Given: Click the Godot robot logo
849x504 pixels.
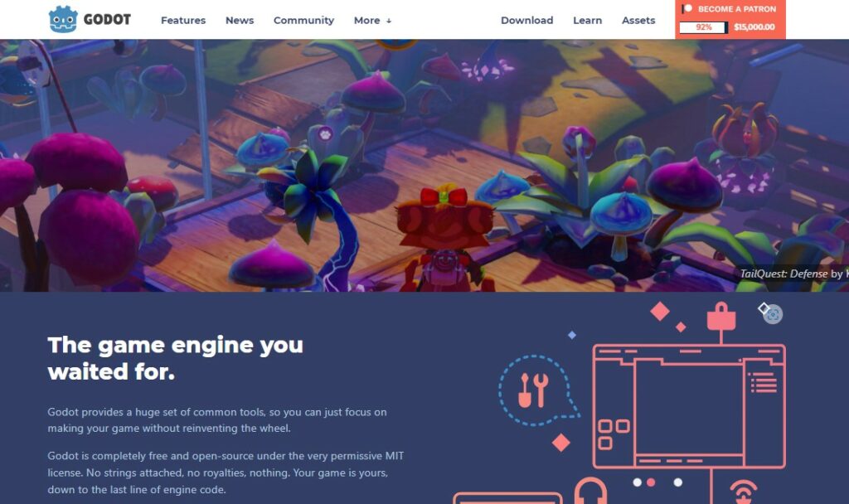Looking at the screenshot, I should [63, 20].
